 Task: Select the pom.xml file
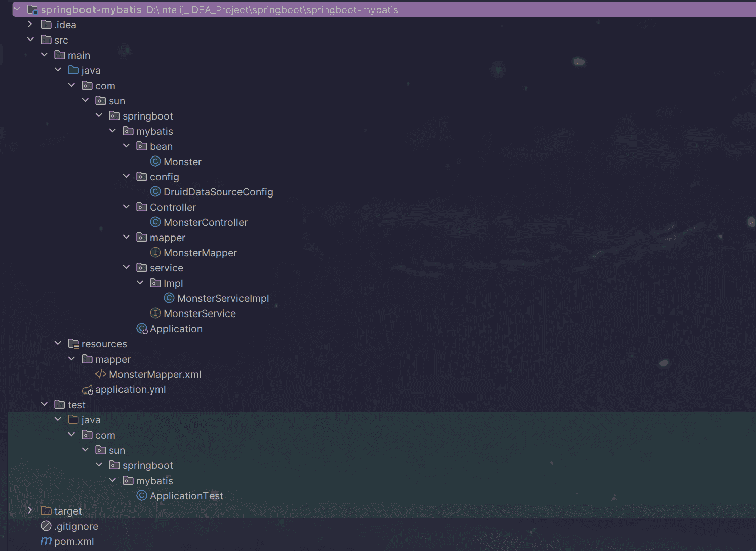click(x=74, y=541)
